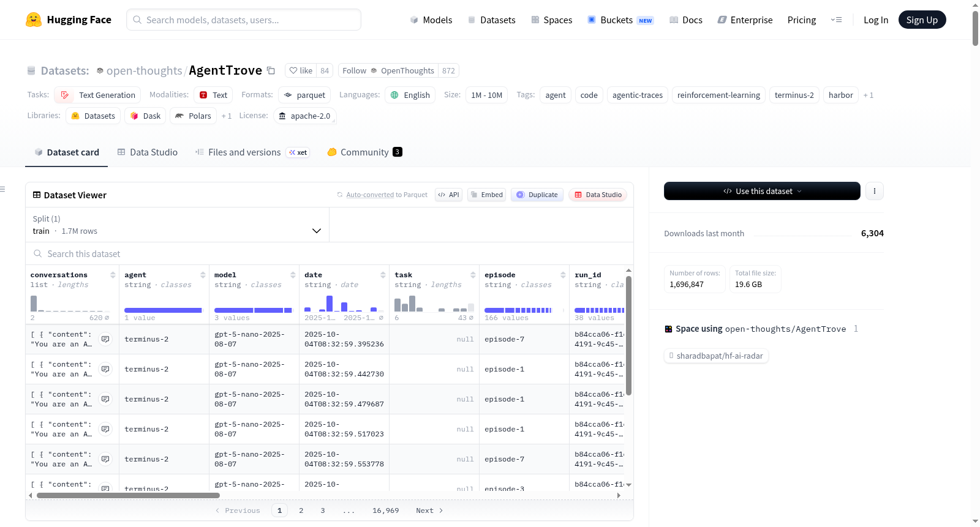This screenshot has height=527, width=980.
Task: Switch to the Data Studio tab
Action: click(148, 152)
